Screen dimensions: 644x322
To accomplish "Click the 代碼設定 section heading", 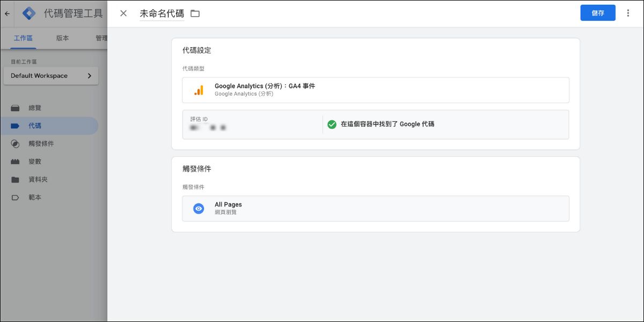I will (x=197, y=50).
